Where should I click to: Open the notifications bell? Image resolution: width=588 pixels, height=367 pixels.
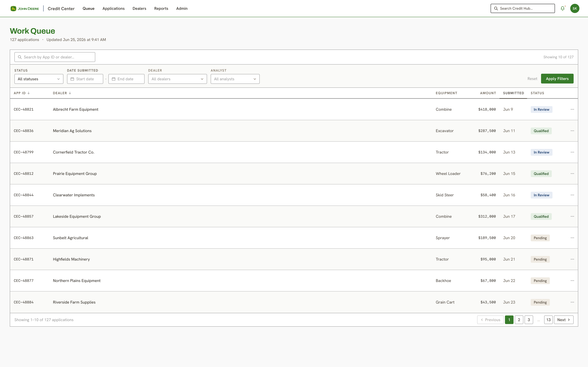[x=562, y=8]
